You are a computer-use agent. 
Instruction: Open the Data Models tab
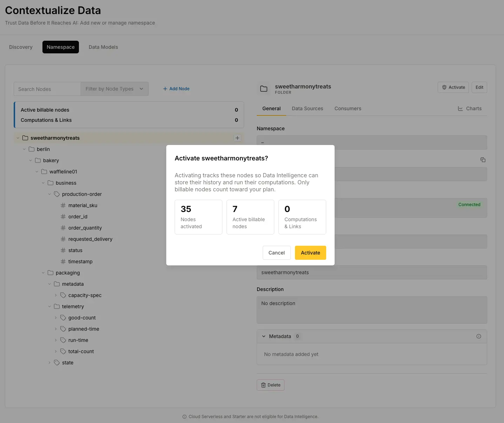(x=103, y=47)
